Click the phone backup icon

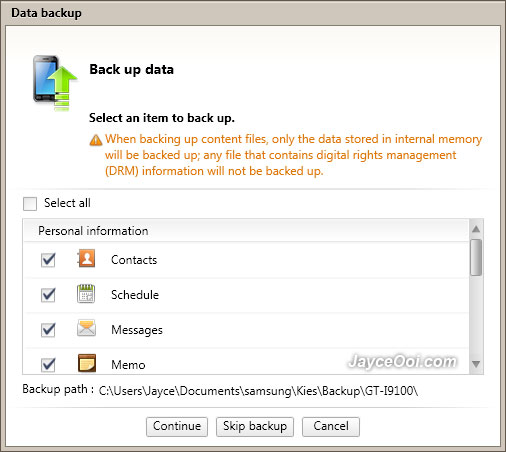(x=55, y=82)
